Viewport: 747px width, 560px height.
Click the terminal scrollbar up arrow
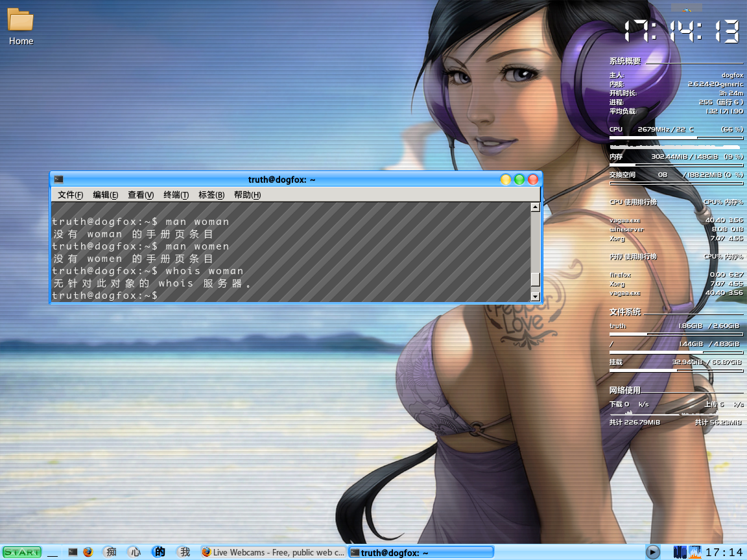click(x=535, y=207)
